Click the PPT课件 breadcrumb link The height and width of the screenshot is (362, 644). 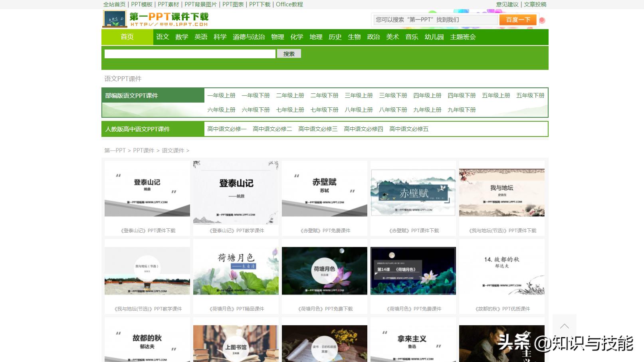click(x=143, y=150)
